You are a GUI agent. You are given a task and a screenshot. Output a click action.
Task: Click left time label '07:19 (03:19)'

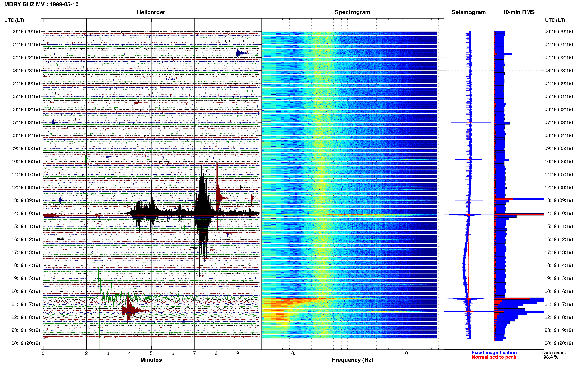[26, 122]
